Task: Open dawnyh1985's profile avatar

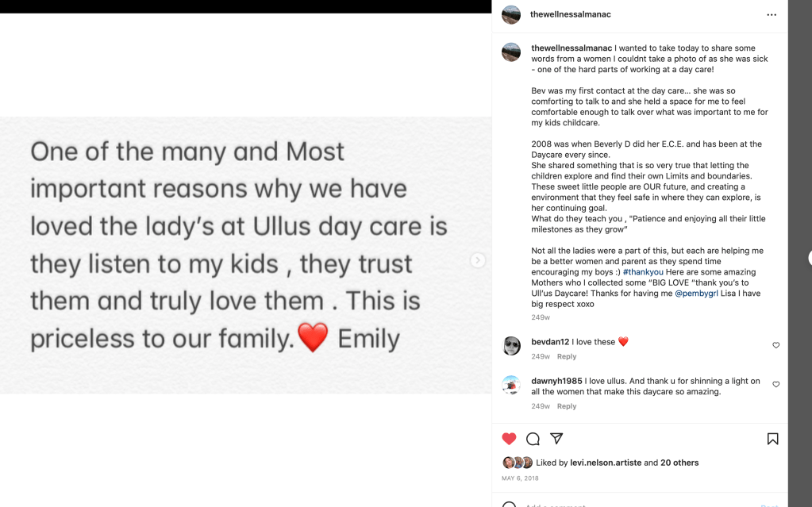Action: (x=512, y=385)
